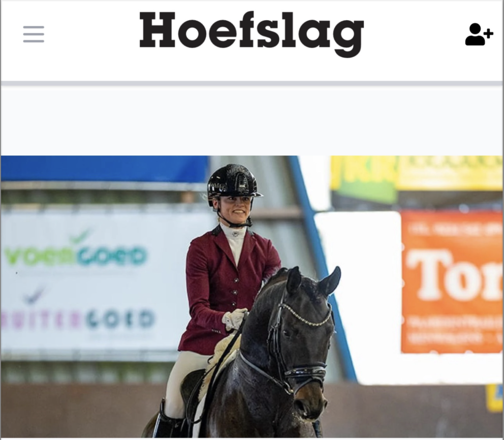Open the dressage rider article photo
Viewport: 504px width, 440px height.
coord(252,296)
